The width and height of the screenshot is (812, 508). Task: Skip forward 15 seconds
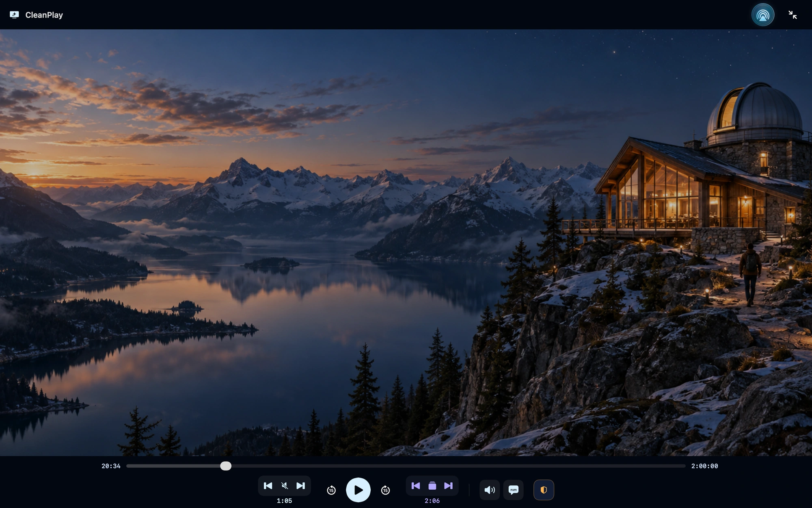386,490
